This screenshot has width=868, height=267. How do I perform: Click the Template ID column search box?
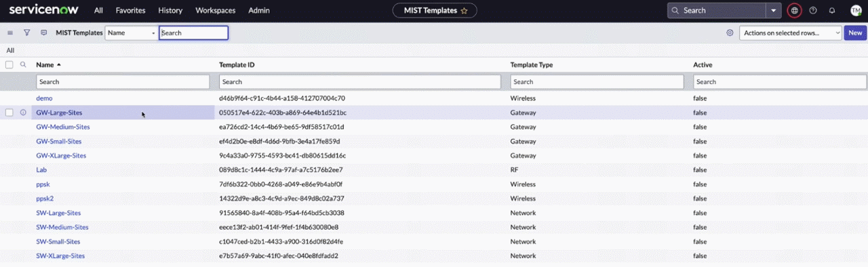[x=360, y=81]
